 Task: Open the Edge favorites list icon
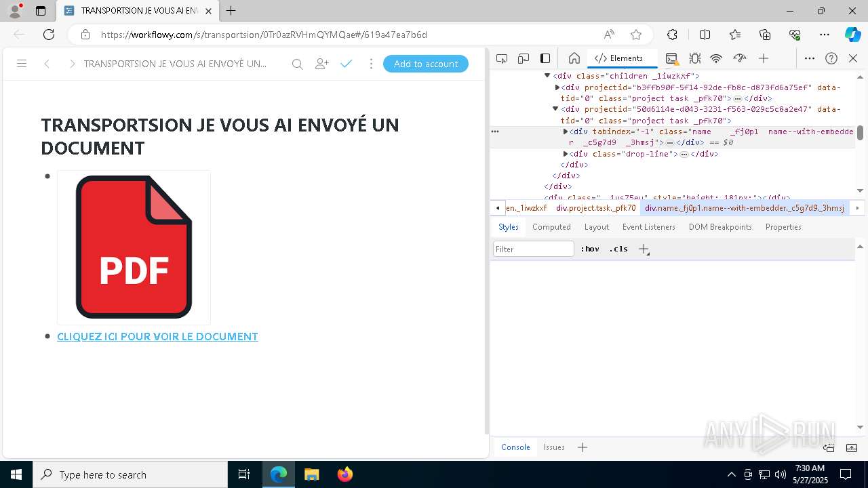[x=735, y=35]
